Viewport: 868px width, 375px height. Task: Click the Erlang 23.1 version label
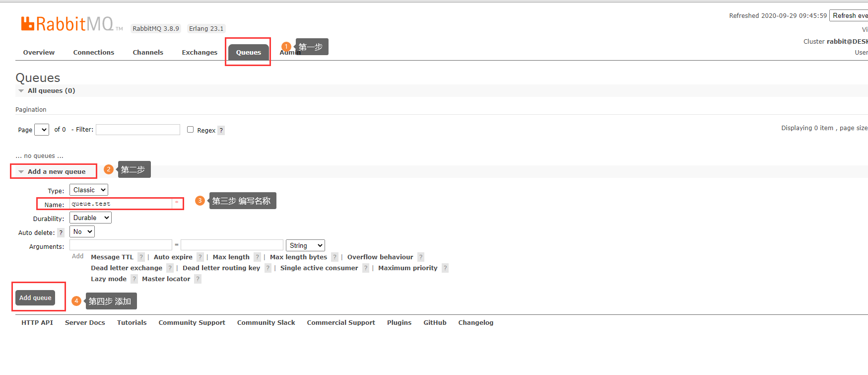206,28
